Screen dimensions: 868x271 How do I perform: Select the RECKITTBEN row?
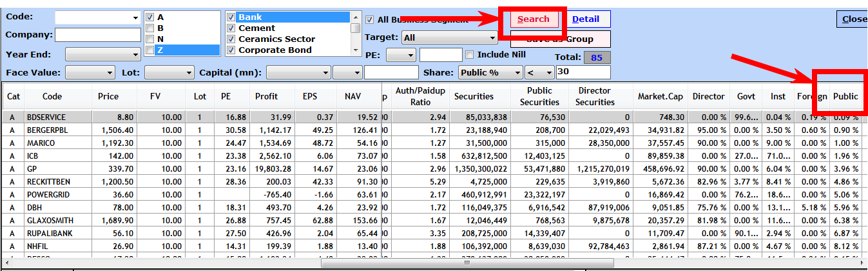click(x=432, y=181)
